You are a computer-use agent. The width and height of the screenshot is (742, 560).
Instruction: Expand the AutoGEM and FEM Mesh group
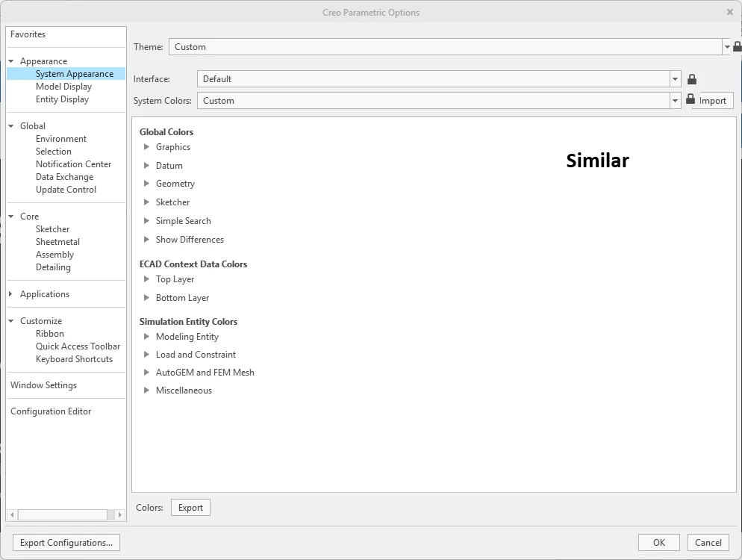[x=147, y=372]
